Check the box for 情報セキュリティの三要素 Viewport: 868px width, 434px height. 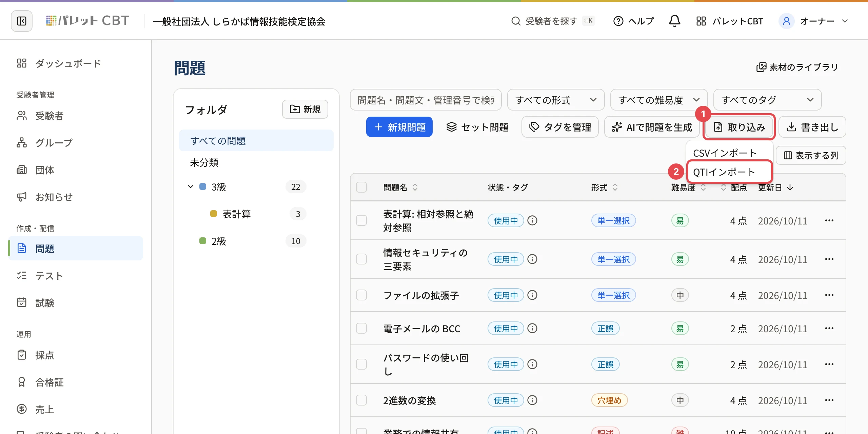point(361,259)
